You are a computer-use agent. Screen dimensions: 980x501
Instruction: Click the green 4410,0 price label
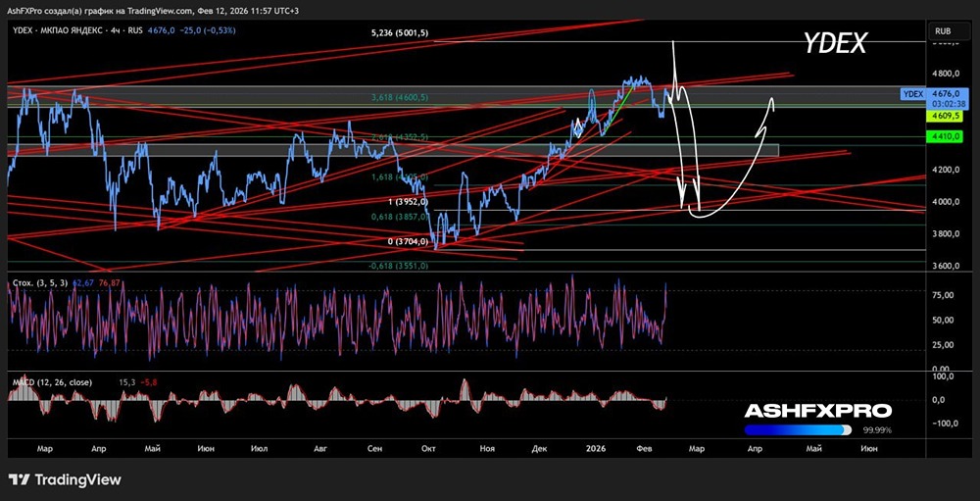[946, 135]
